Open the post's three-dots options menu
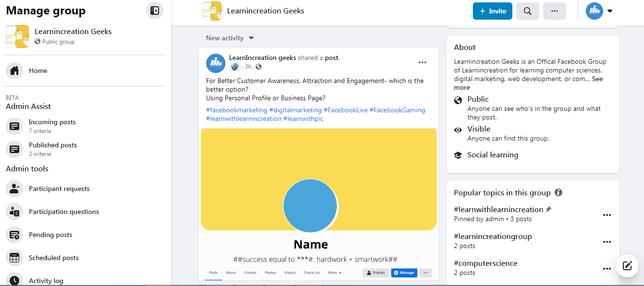This screenshot has height=286, width=644. pyautogui.click(x=422, y=62)
